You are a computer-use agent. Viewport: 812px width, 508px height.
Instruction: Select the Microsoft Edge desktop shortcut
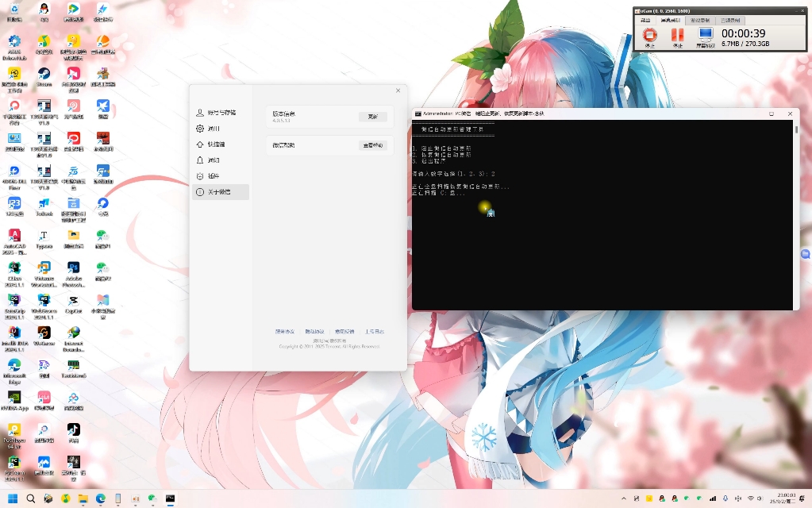coord(14,371)
